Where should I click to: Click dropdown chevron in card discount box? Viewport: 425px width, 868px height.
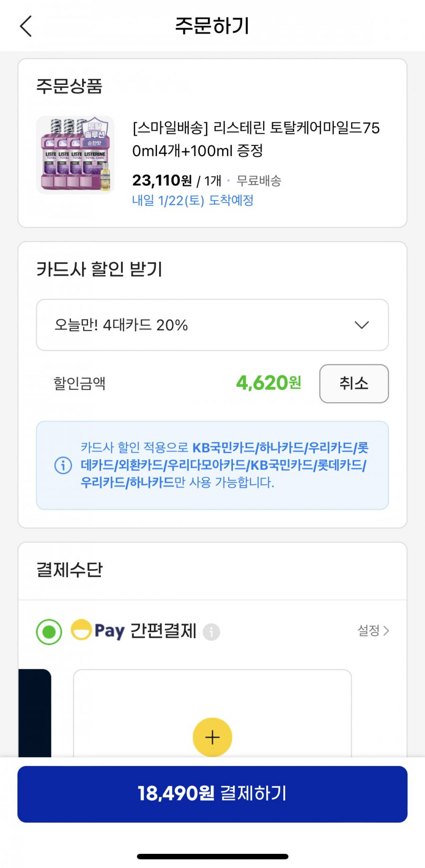(x=362, y=325)
